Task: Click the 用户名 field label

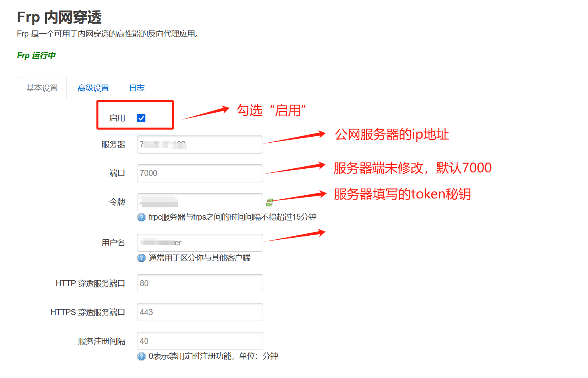Action: (x=113, y=243)
